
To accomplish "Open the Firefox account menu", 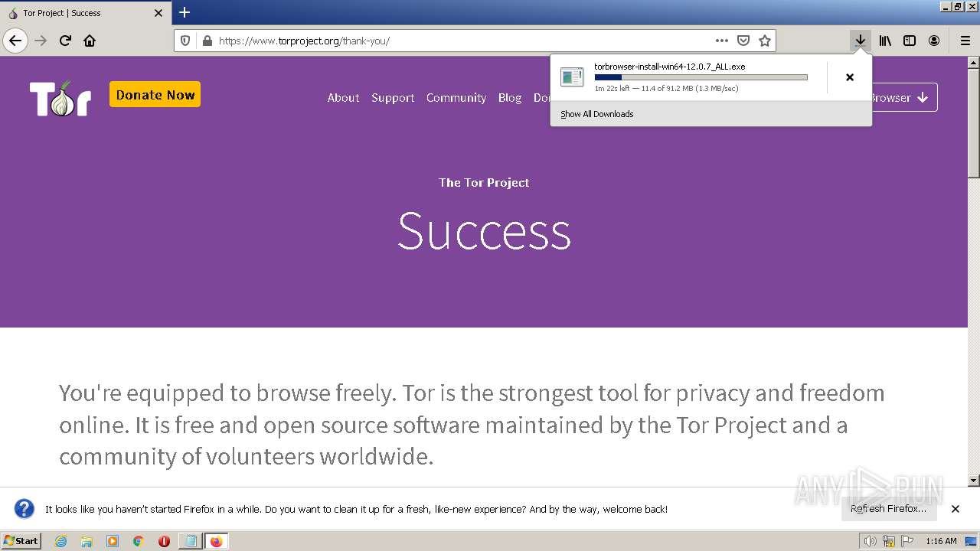I will [934, 41].
